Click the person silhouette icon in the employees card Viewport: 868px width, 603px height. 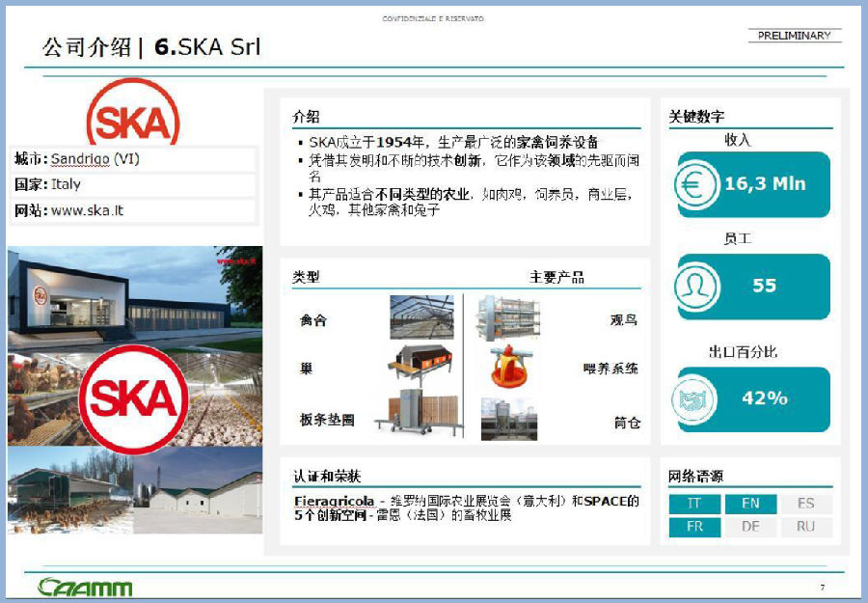[697, 287]
